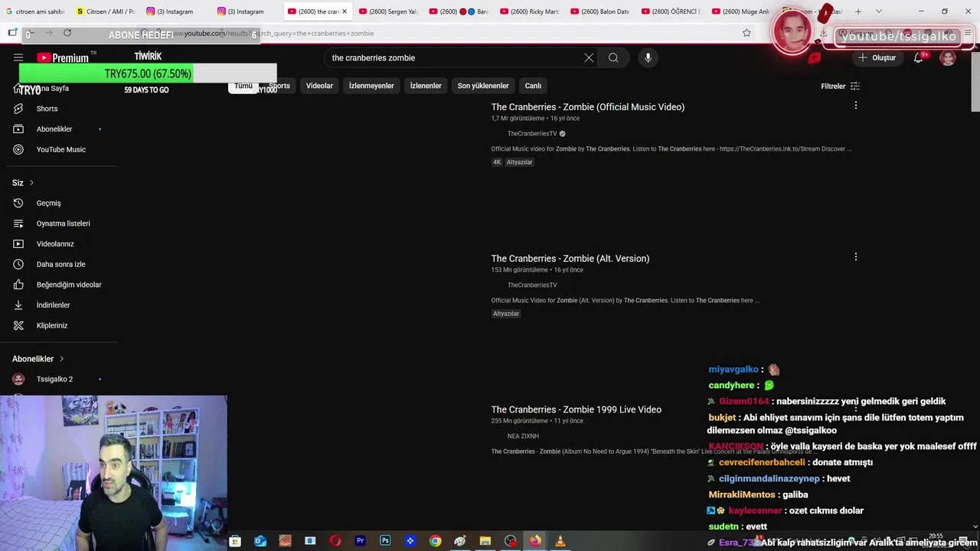Open the Filtreler search filters panel
The height and width of the screenshot is (551, 980).
point(840,86)
